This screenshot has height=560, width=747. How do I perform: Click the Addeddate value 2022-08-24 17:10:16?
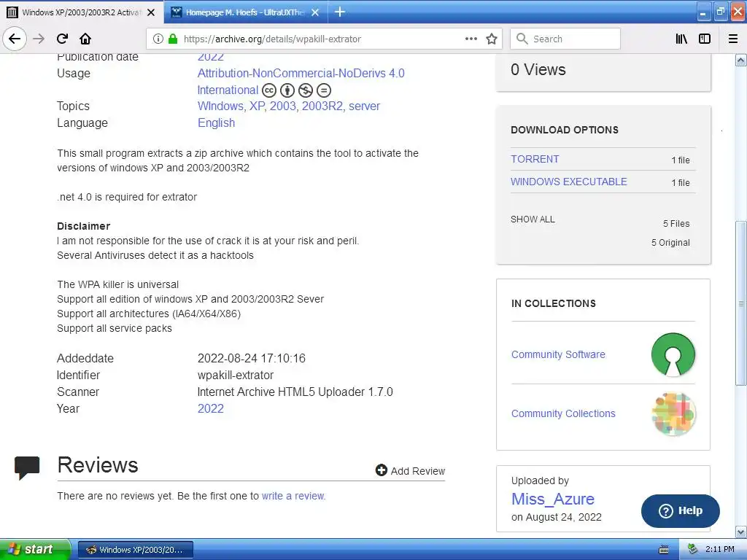(x=252, y=358)
